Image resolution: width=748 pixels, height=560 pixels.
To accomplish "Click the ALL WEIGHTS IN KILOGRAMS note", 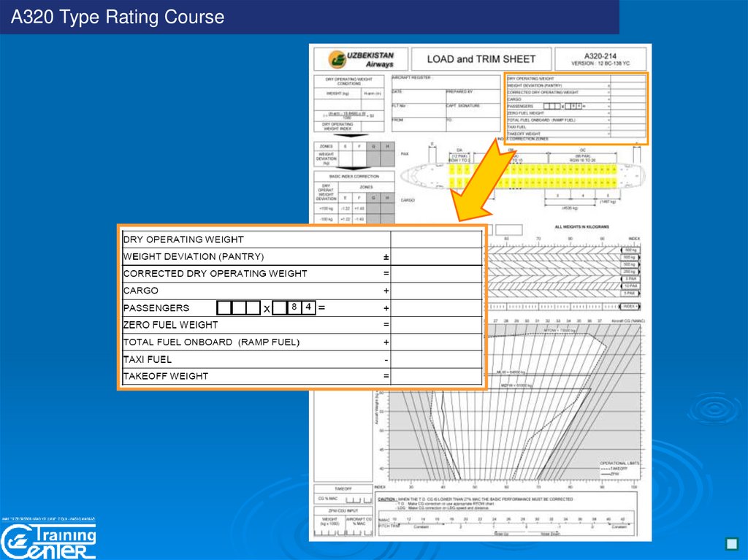I will tap(582, 227).
